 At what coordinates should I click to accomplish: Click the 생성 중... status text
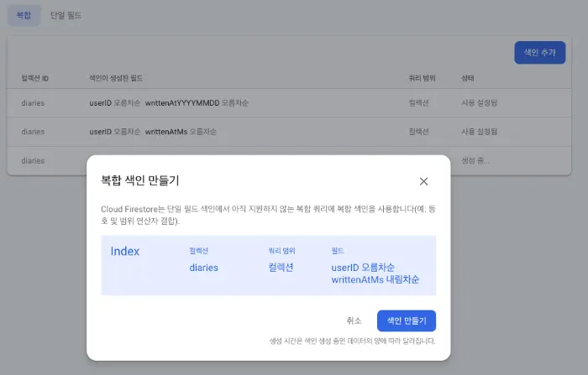click(x=475, y=161)
